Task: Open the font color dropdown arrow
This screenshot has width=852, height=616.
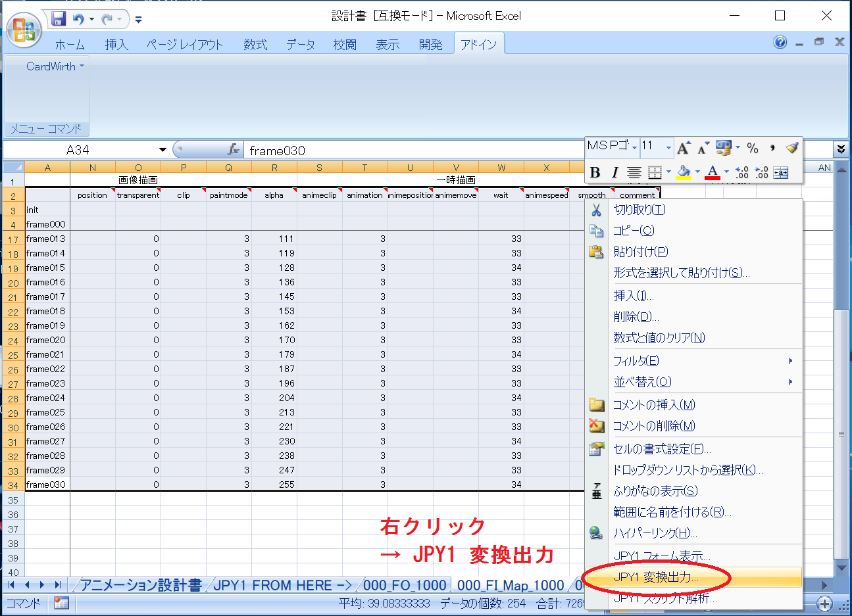Action: (x=726, y=172)
